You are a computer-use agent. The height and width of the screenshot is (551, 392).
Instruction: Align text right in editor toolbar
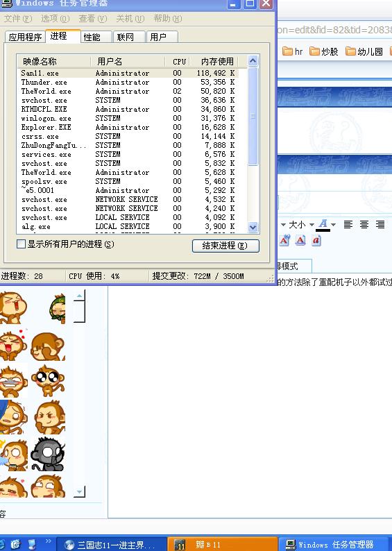click(x=380, y=225)
